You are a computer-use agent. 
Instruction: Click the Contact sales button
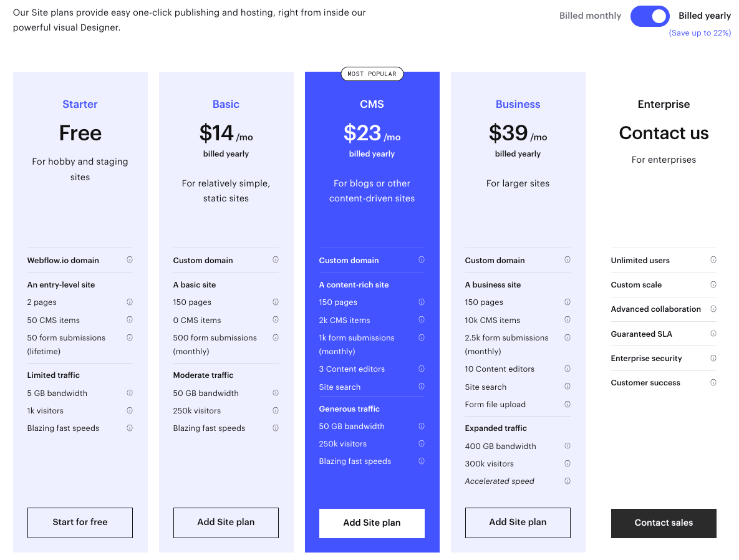664,523
